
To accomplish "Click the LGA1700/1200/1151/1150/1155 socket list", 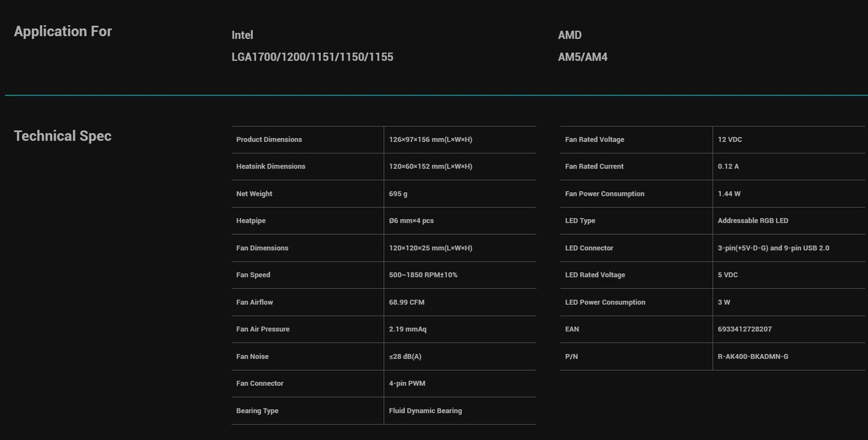I will [312, 57].
